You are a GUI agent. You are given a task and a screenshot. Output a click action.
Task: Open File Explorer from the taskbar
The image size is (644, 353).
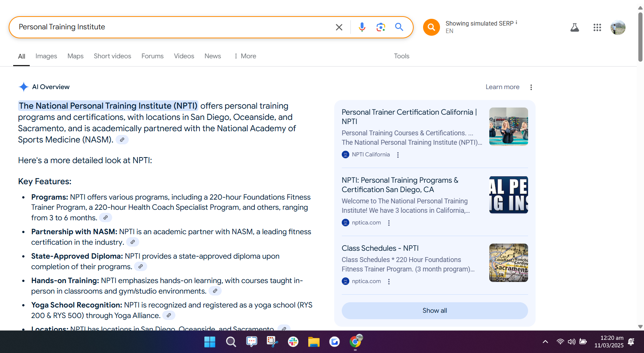click(x=314, y=342)
